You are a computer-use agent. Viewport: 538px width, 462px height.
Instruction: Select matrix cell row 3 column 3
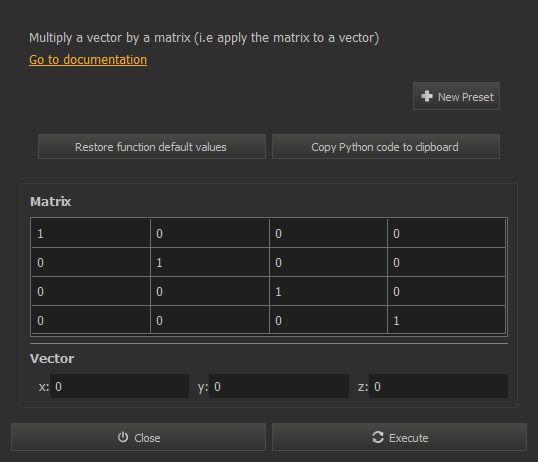click(329, 291)
